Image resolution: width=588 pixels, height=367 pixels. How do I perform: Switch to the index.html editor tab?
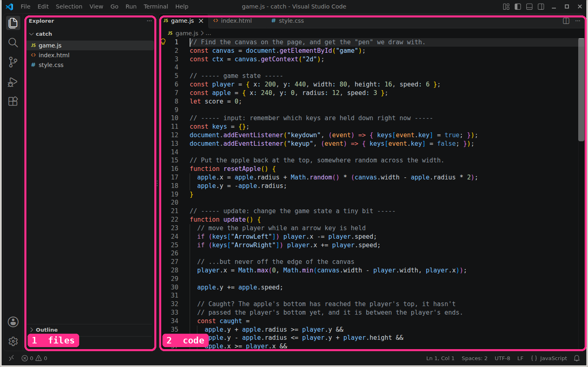point(236,21)
